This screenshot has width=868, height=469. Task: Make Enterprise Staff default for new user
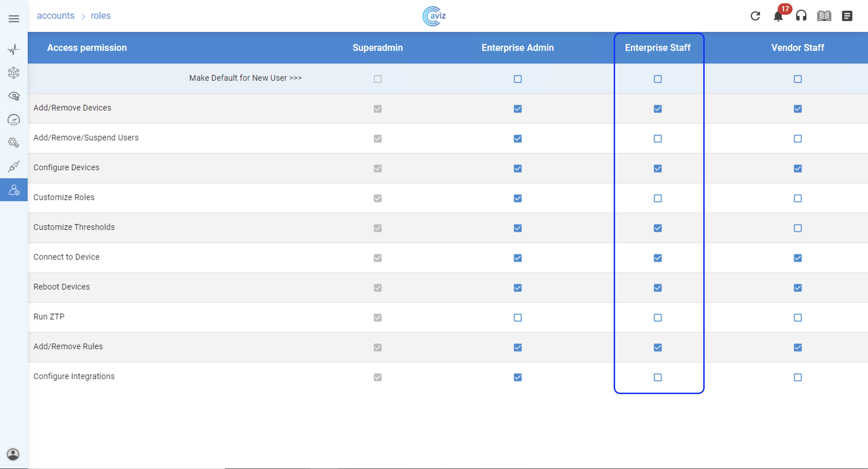[x=657, y=79]
